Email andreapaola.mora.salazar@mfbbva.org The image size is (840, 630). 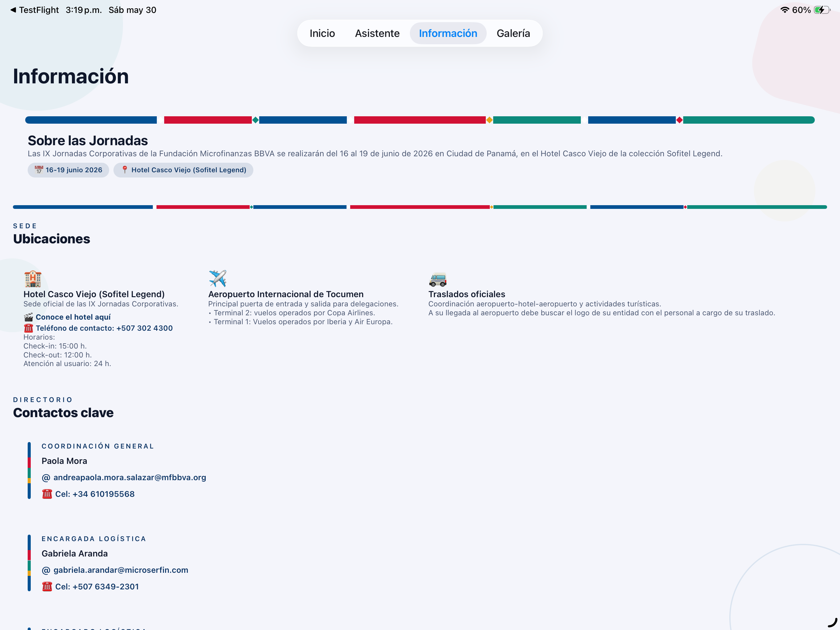click(x=129, y=477)
